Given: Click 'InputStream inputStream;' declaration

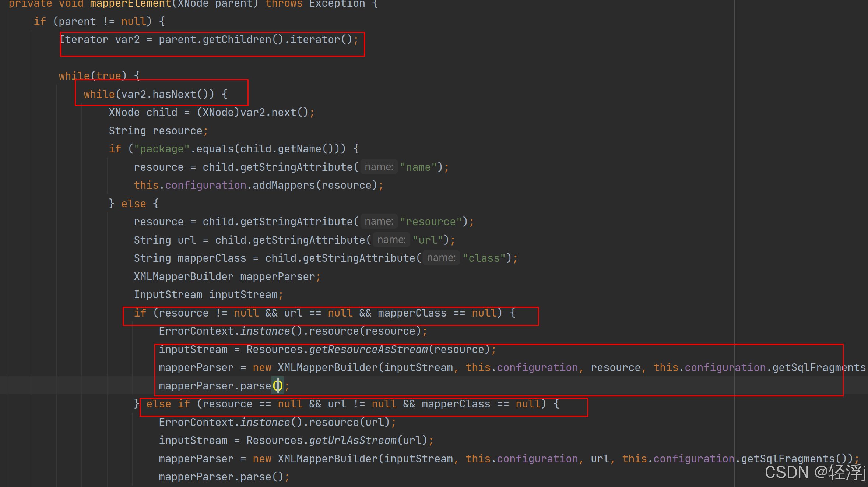Looking at the screenshot, I should [x=208, y=294].
